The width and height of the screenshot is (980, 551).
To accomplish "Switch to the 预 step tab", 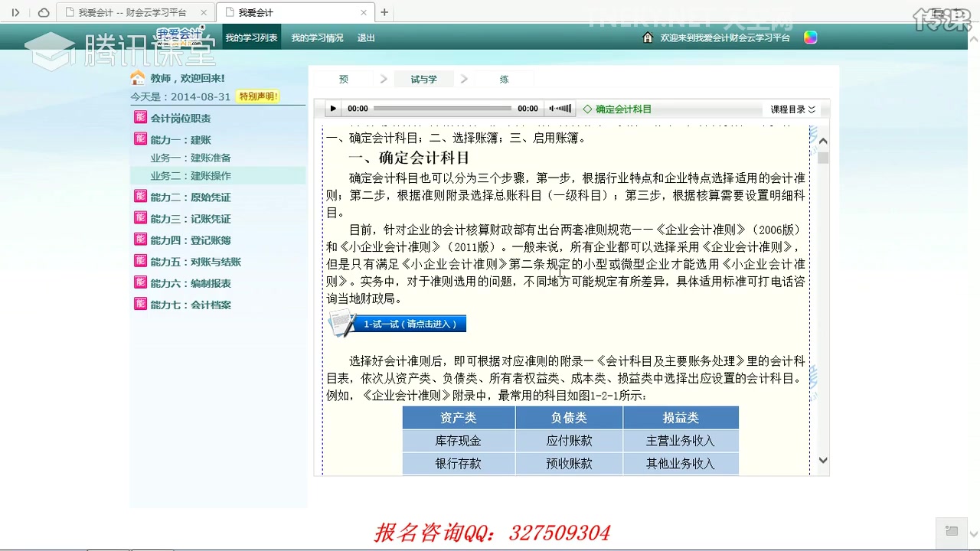I will pos(344,79).
